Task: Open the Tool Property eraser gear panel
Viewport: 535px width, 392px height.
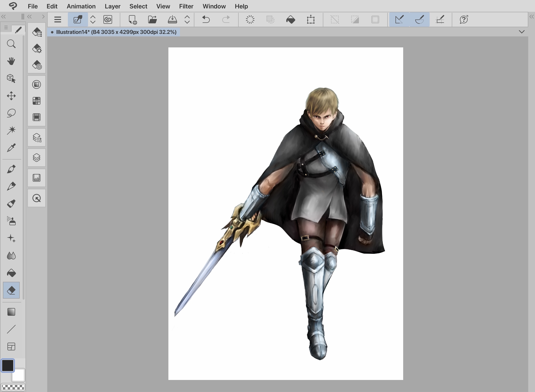Action: click(37, 48)
